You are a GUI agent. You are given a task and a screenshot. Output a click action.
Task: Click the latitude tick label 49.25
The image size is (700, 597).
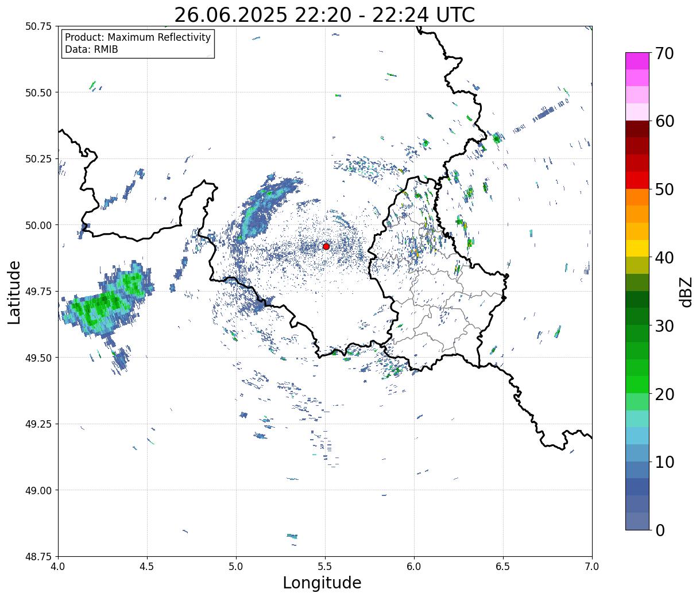pos(38,424)
